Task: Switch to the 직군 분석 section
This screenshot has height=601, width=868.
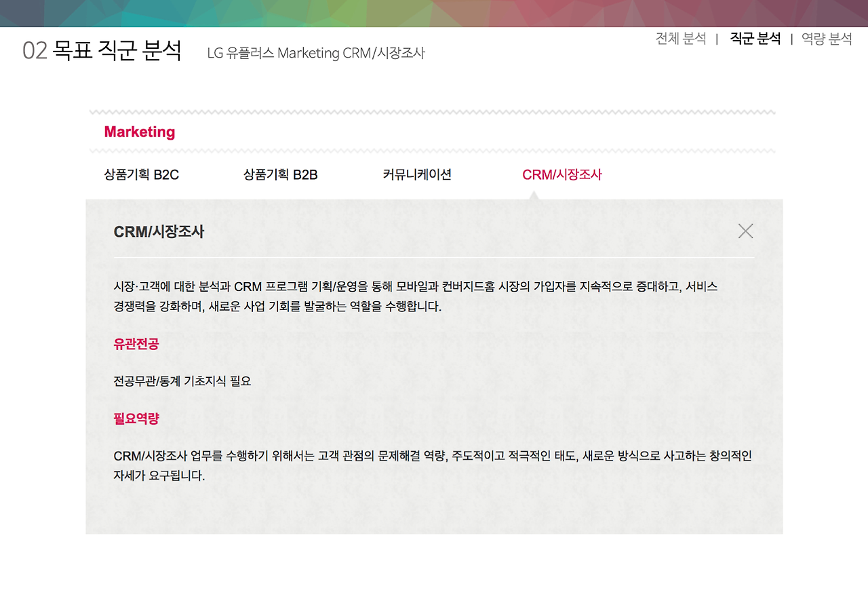Action: [x=755, y=39]
